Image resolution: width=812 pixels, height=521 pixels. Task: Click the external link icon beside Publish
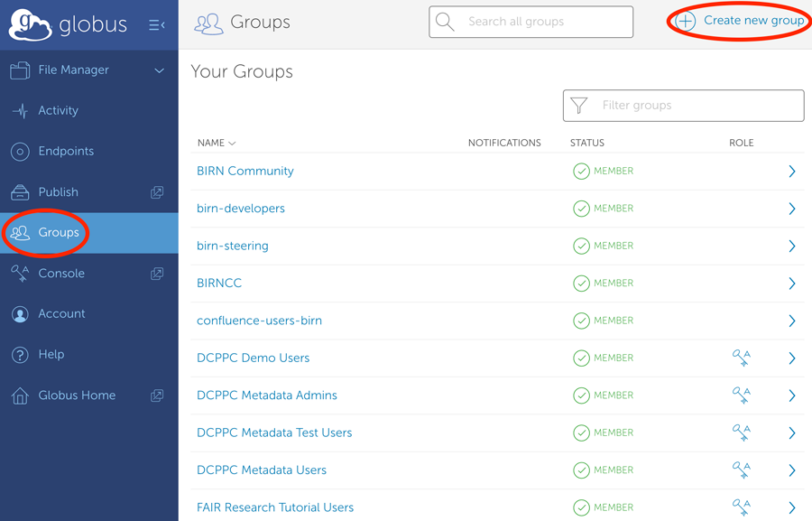click(x=157, y=192)
